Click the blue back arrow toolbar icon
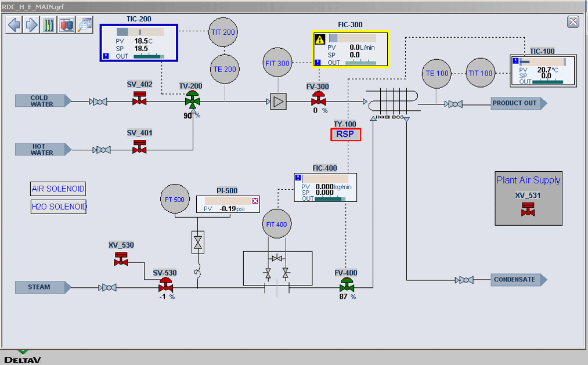The width and height of the screenshot is (588, 365). point(14,25)
